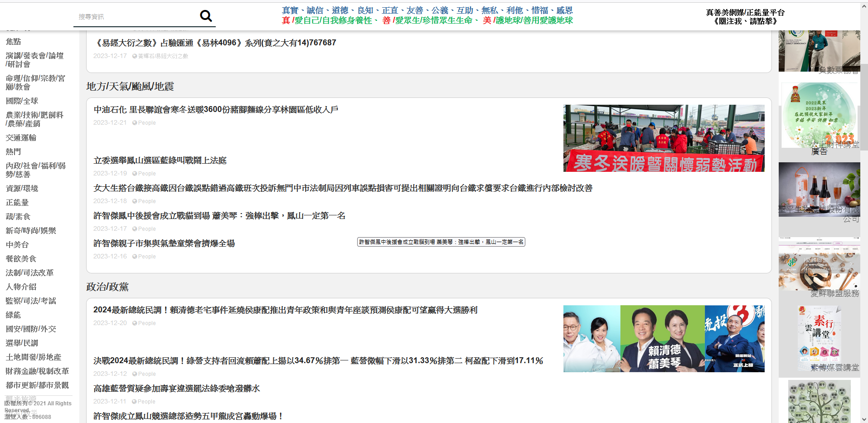
Task: Open the 高雄藍營質疑 article link
Action: 176,389
